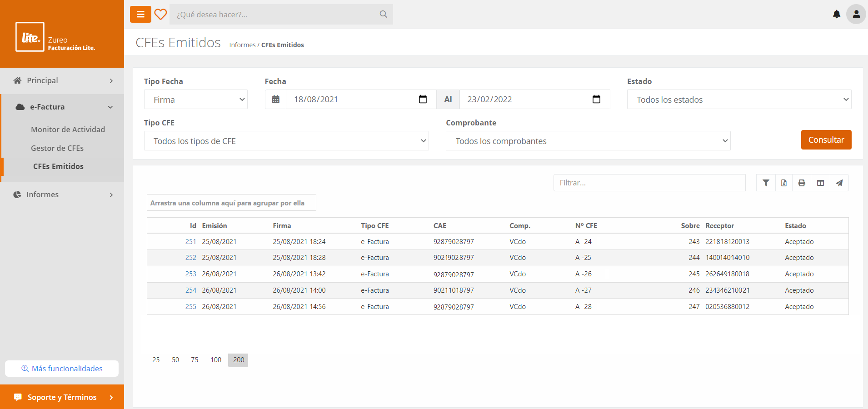Open favorites via the heart icon
868x409 pixels.
tap(160, 15)
